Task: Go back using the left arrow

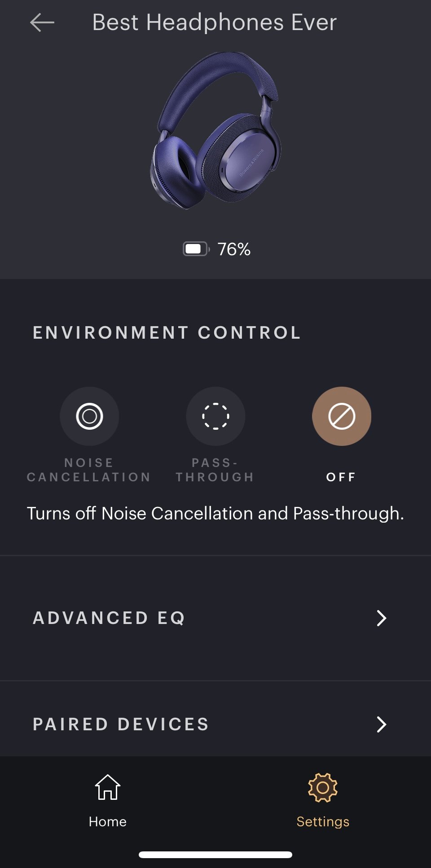Action: [42, 22]
